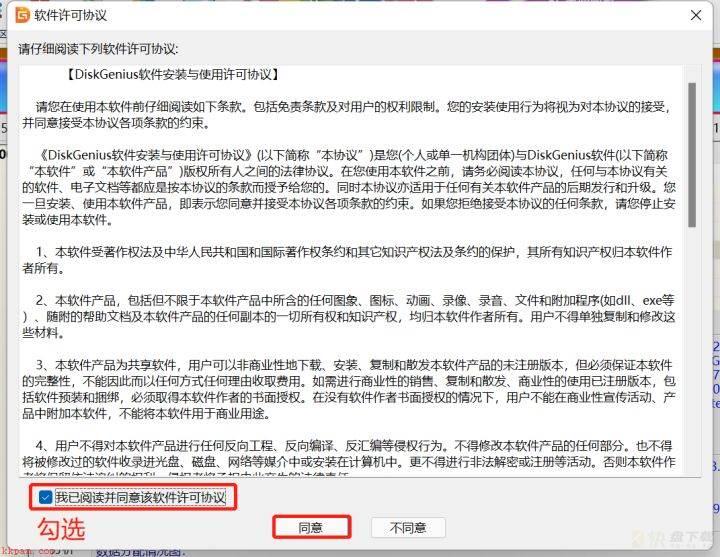Click license clause 2 about 本软件产品 ownership
Viewport: 720px width, 557px height.
click(349, 316)
